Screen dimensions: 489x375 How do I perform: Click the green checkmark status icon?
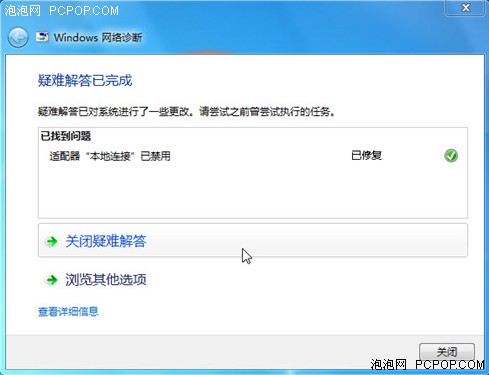[x=451, y=155]
